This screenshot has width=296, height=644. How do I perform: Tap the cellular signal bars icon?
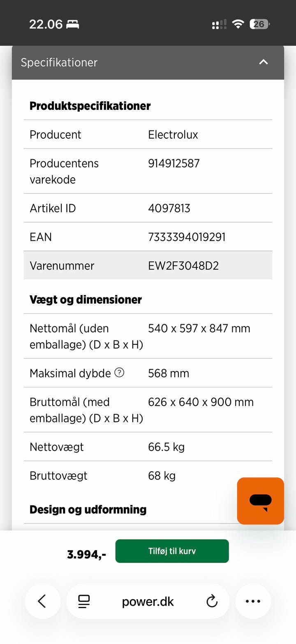[x=219, y=25]
